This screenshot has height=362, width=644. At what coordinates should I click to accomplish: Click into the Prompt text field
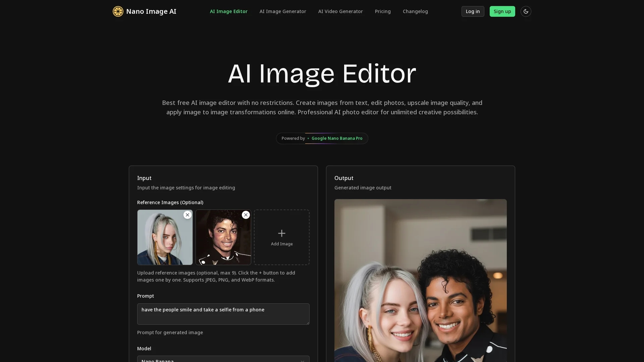click(x=223, y=314)
